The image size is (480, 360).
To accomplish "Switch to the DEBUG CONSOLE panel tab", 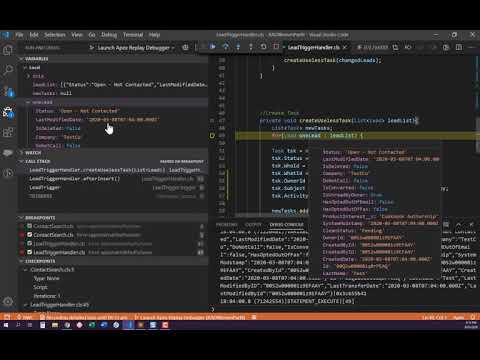I will [287, 225].
